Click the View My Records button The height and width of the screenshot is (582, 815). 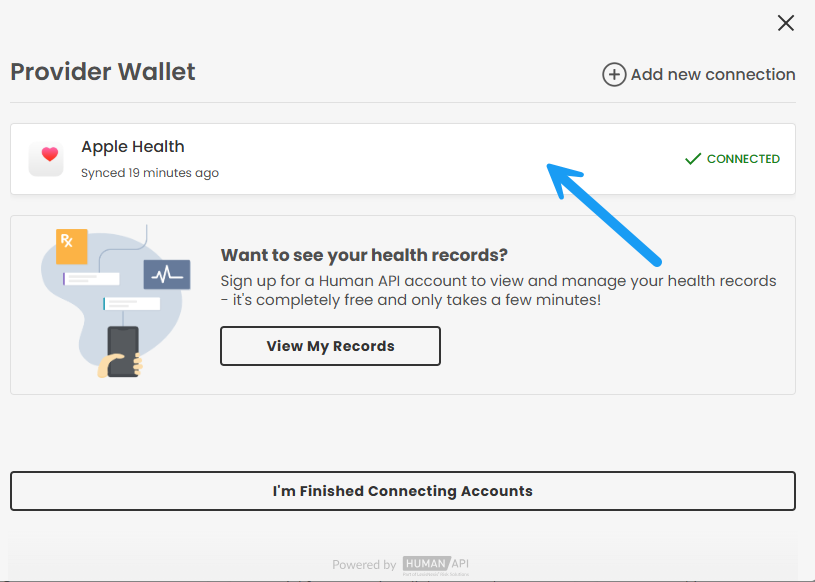click(x=331, y=346)
